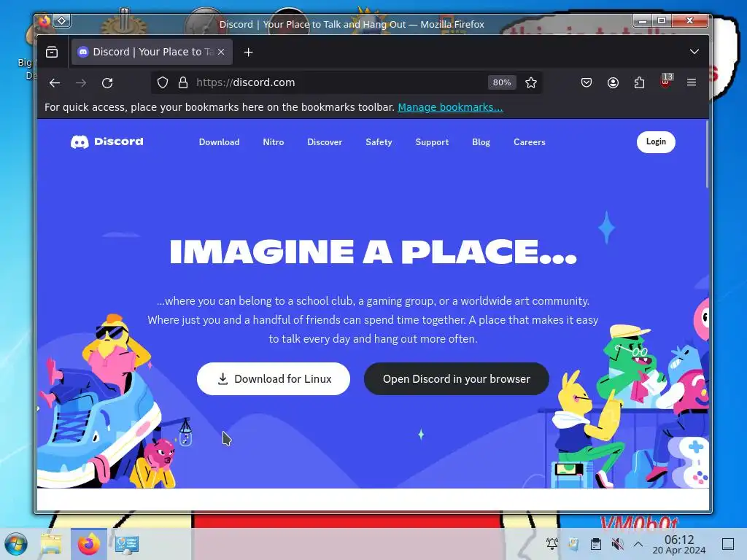Click the Firefox View icon in the tab bar
This screenshot has height=560, width=747.
coord(52,52)
